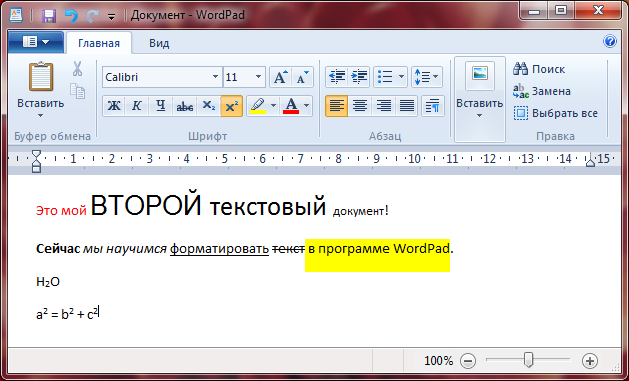Insert a picture with the image icon
Screen dimensions: 629x381
pos(480,75)
